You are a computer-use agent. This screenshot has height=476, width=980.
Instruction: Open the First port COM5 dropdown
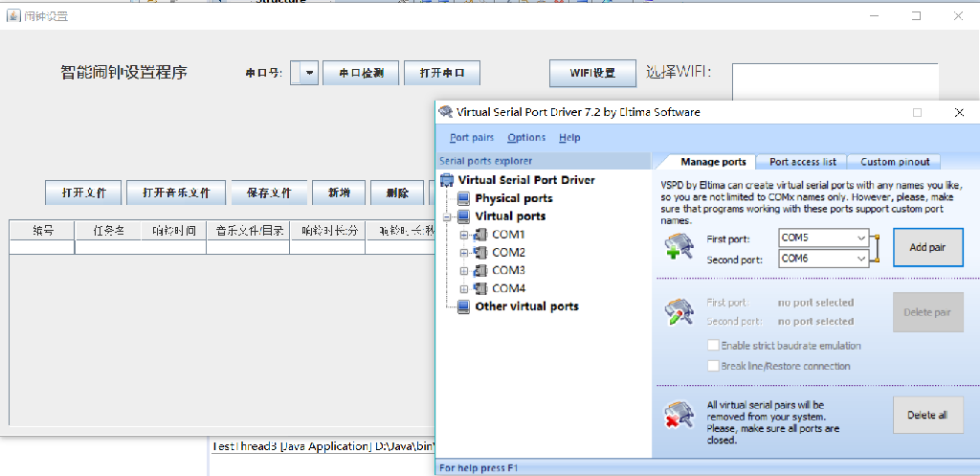point(824,238)
